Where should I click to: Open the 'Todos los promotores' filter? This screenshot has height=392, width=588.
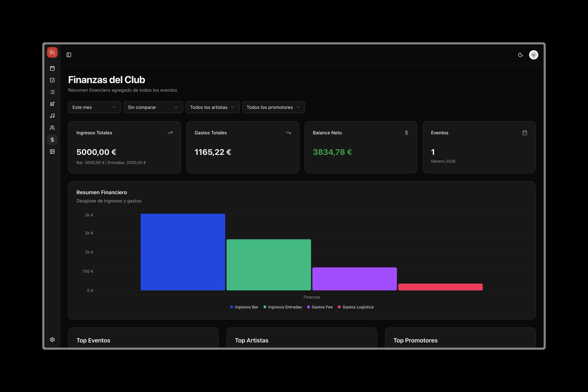[273, 107]
